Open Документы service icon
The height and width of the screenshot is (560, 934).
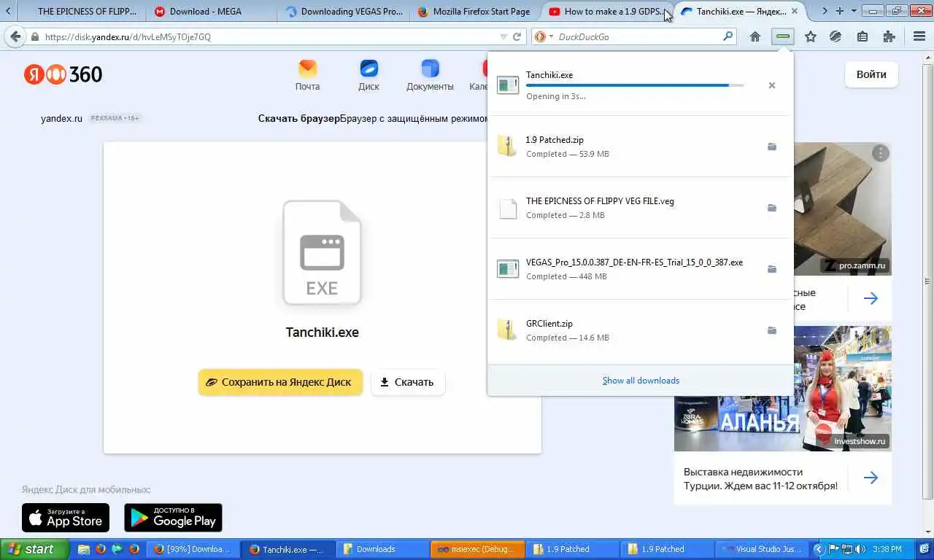[x=430, y=75]
